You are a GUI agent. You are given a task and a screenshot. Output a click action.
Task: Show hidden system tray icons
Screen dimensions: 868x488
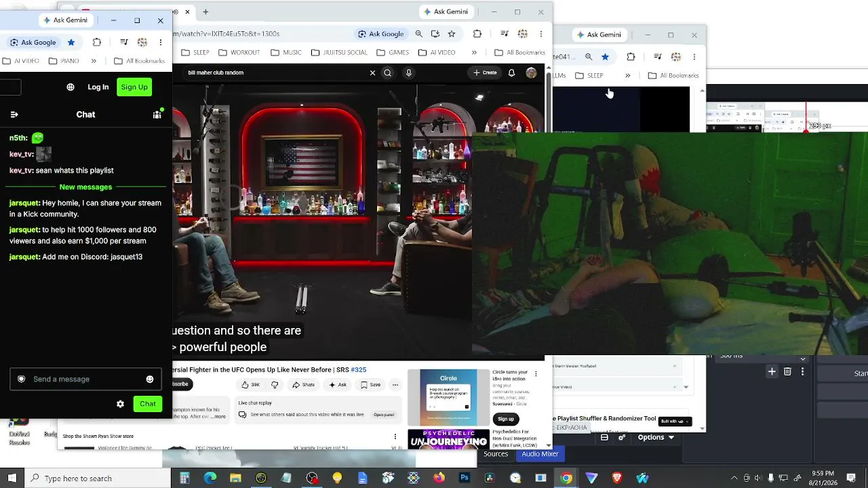click(734, 478)
